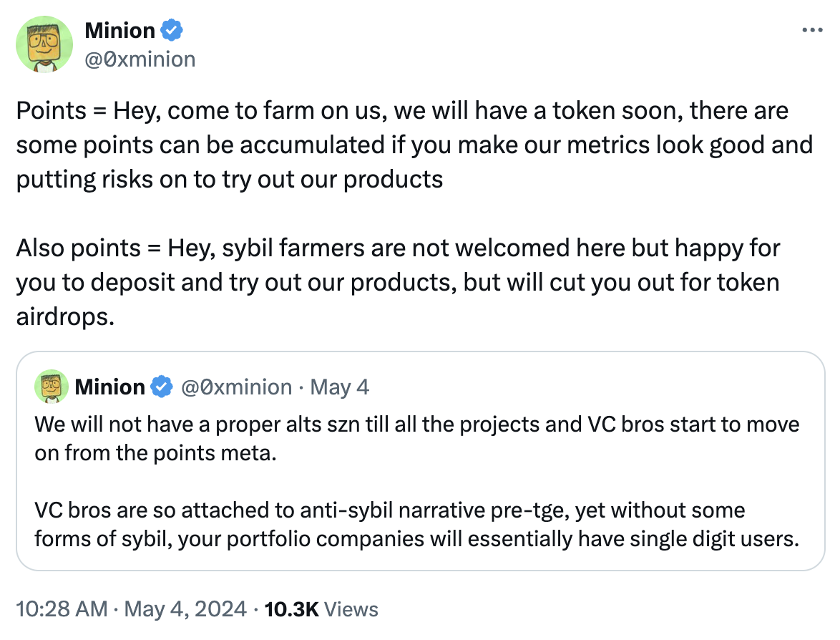This screenshot has height=640, width=840.
Task: Open the three-dot more options menu
Action: 812,31
